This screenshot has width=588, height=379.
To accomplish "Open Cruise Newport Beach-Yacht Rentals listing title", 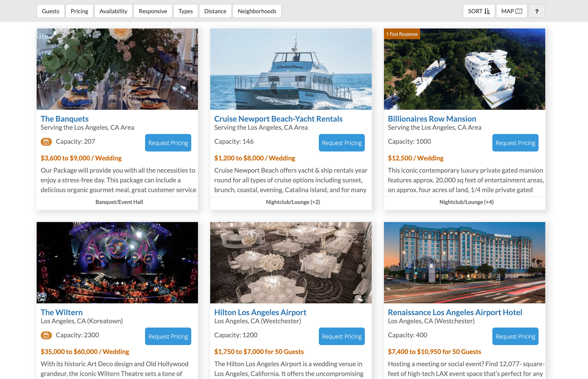I will (278, 119).
